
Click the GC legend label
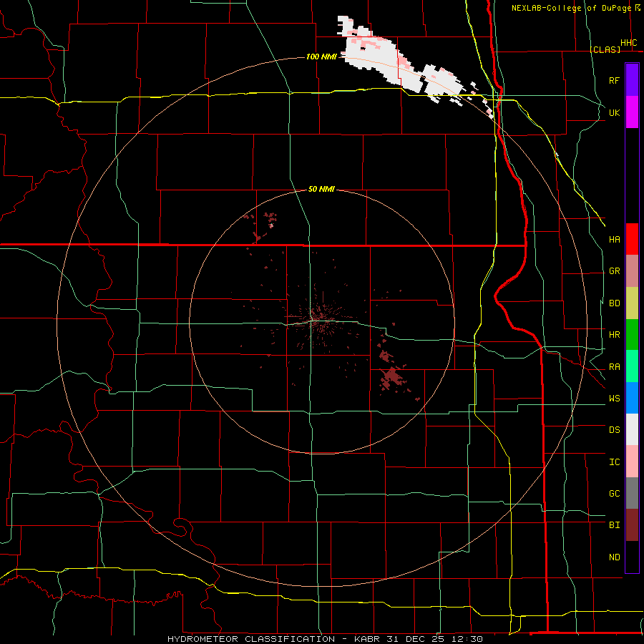coord(614,494)
